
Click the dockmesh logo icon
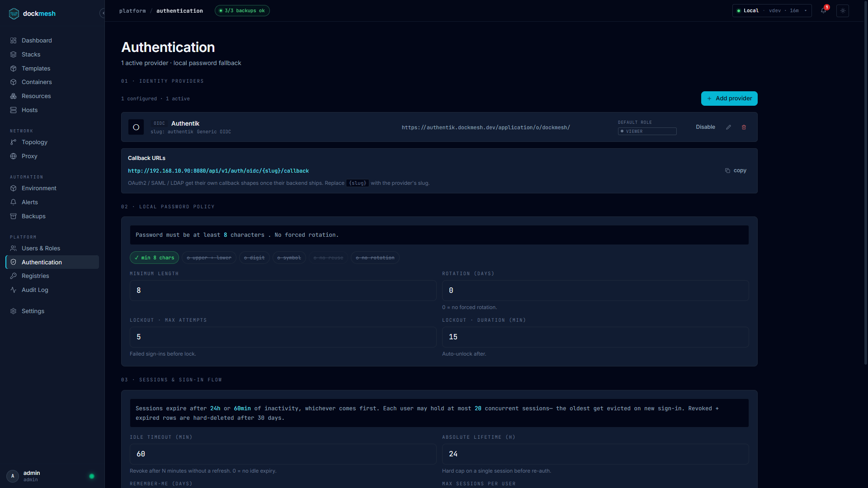[14, 14]
